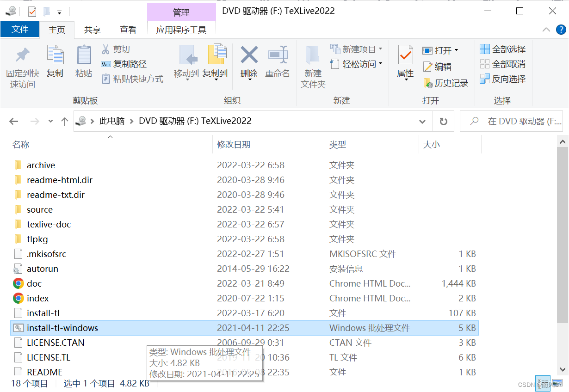Viewport: 569px width, 392px height.
Task: Select the autorun setup information file
Action: click(42, 269)
